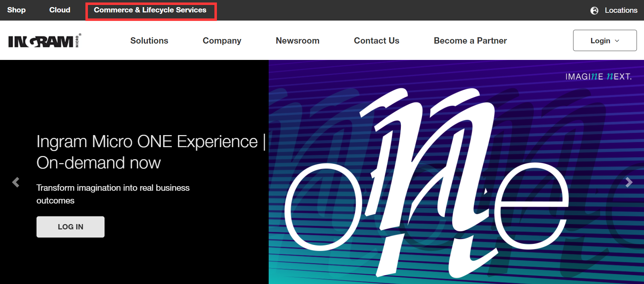Screen dimensions: 644x284
Task: Open the Company menu
Action: point(222,41)
